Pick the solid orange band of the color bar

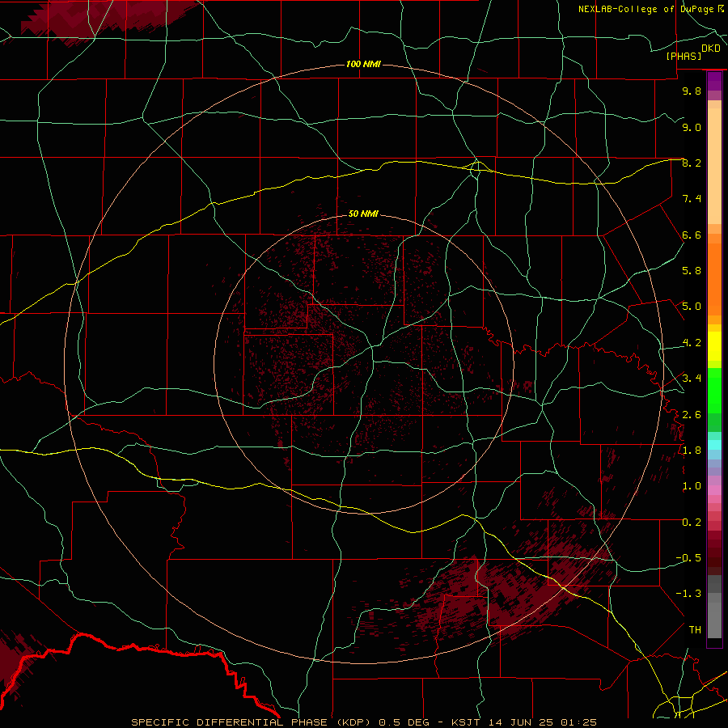[714, 278]
